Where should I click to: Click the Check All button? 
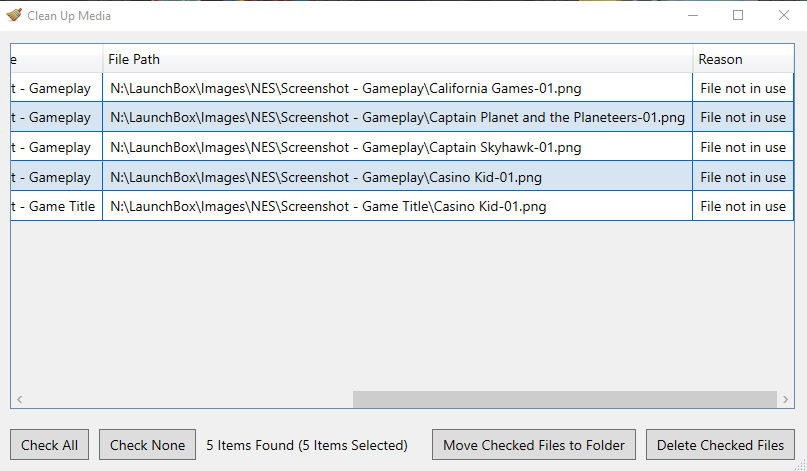click(x=49, y=445)
